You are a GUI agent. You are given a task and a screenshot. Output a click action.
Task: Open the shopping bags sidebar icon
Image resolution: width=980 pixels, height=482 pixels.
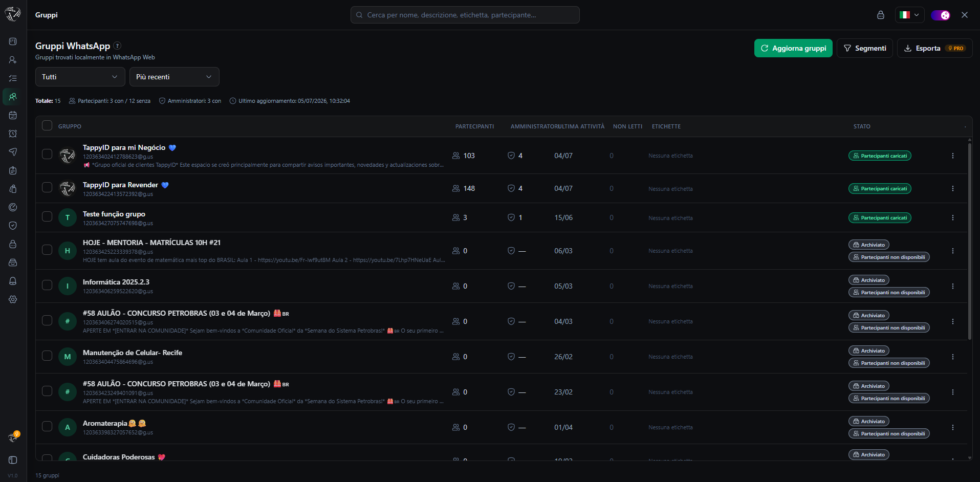pyautogui.click(x=13, y=189)
